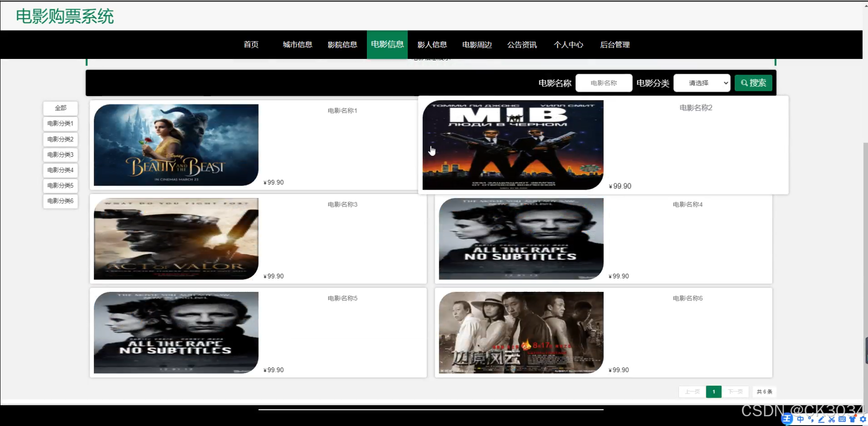This screenshot has width=868, height=426.
Task: Click the 电影名称2 title text
Action: pyautogui.click(x=696, y=108)
